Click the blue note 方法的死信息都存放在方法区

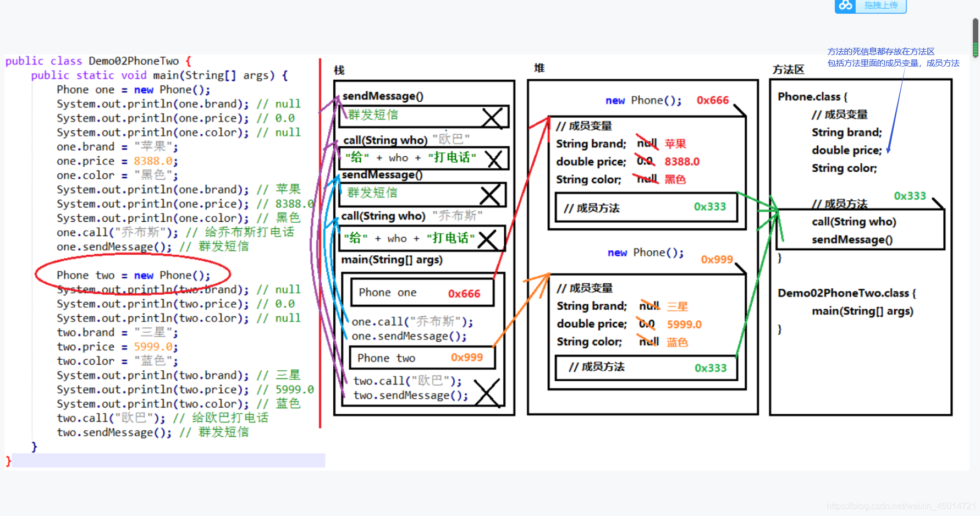881,51
